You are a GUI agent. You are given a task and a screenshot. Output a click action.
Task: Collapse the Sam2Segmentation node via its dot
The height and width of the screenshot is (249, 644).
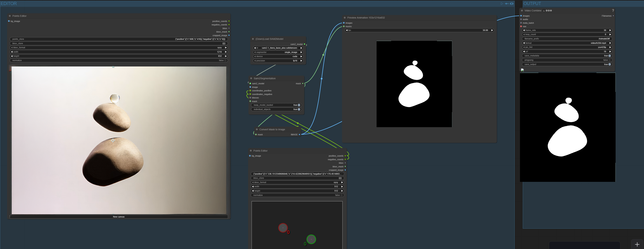(x=251, y=79)
